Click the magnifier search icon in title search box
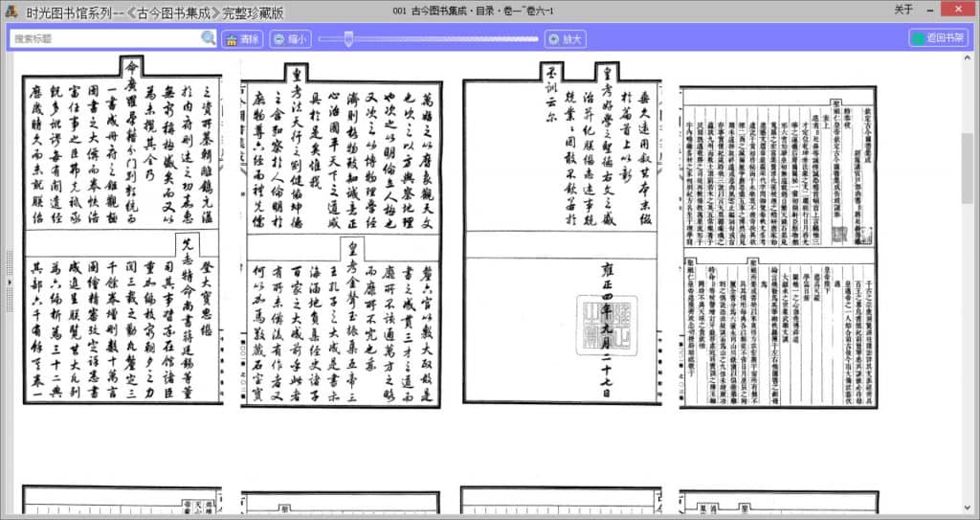Viewport: 980px width, 520px height. 208,38
